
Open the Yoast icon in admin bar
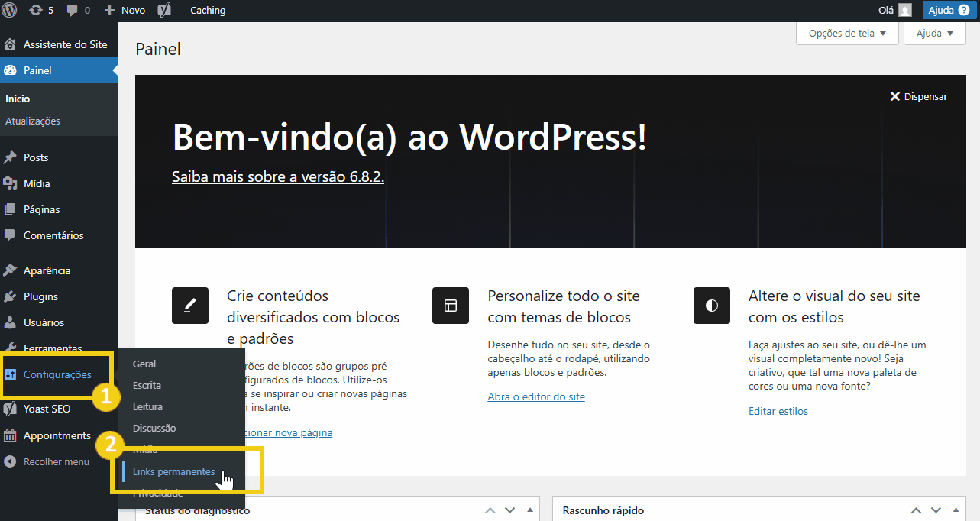pos(164,11)
